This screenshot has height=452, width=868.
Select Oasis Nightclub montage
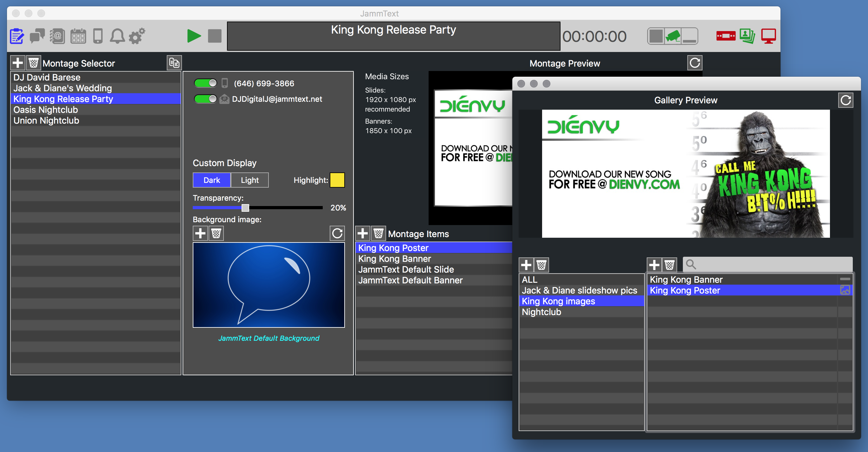[96, 109]
